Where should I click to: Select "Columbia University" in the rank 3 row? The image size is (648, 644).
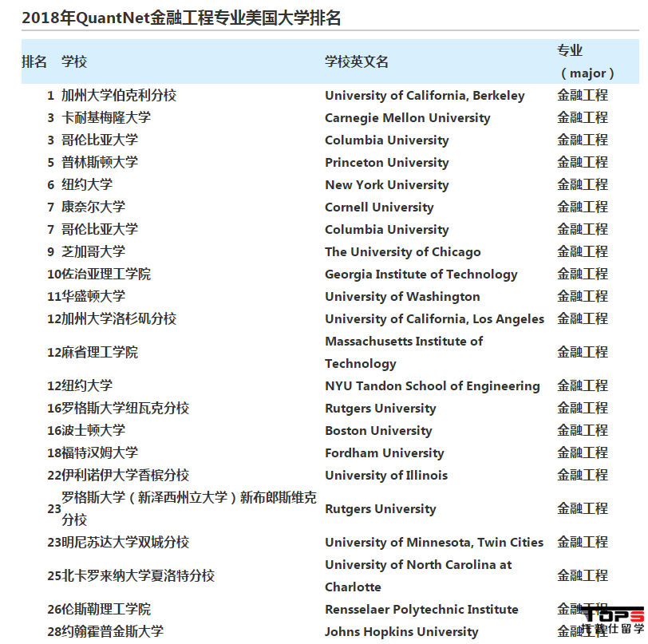pyautogui.click(x=387, y=140)
